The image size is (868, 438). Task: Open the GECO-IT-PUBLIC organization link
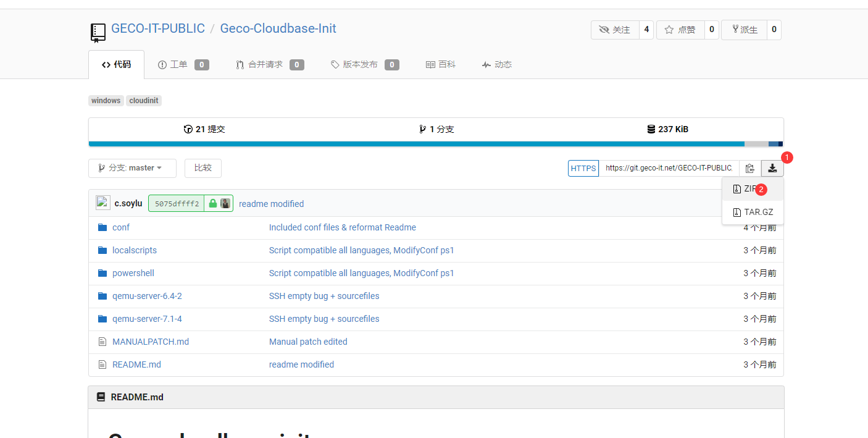pos(158,28)
